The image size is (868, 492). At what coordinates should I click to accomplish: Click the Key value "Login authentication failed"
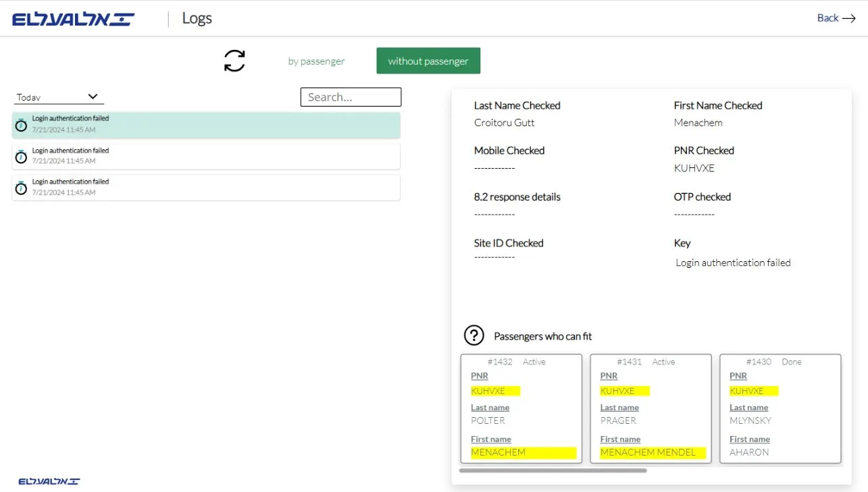click(733, 263)
